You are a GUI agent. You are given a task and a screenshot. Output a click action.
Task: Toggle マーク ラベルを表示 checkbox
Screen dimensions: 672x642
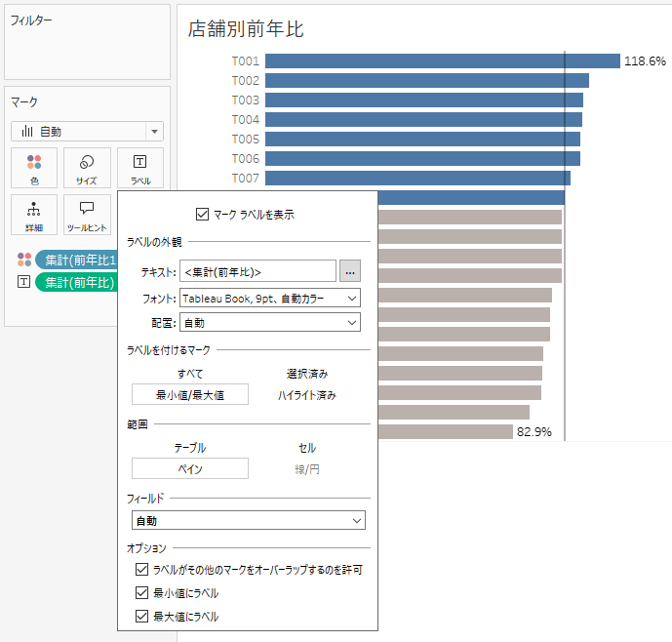202,214
